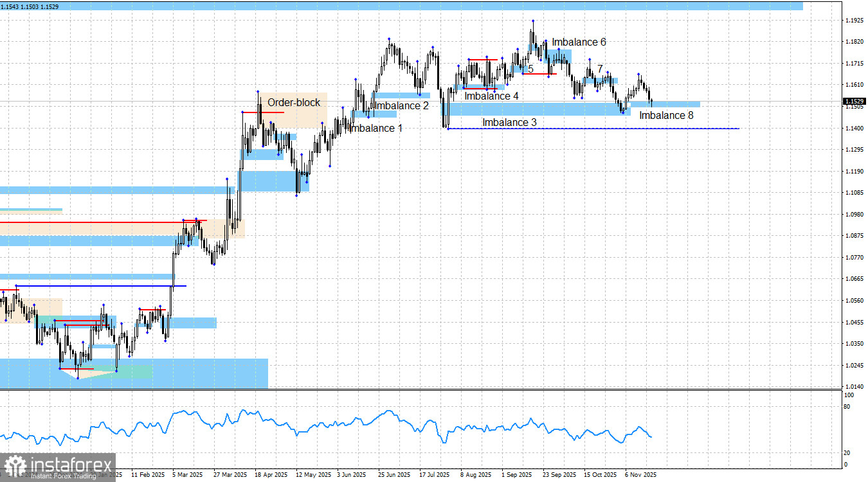Click the Imbalance 8 label

tap(665, 115)
